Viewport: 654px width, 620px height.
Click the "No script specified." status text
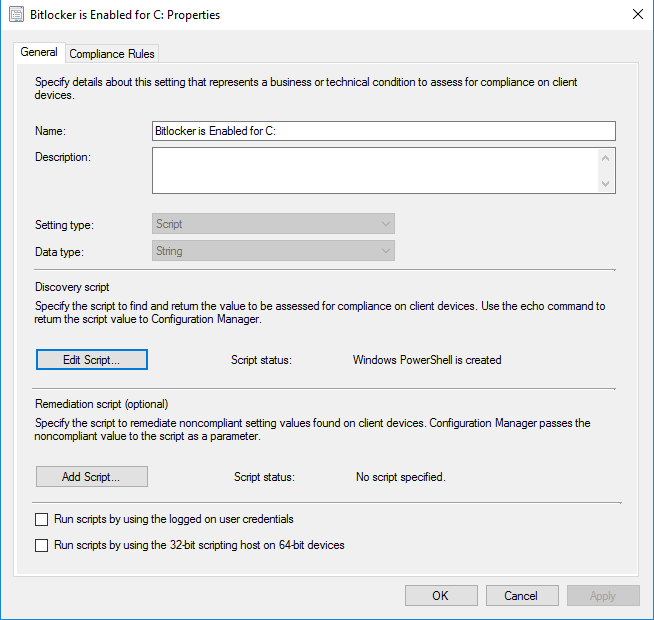coord(400,477)
